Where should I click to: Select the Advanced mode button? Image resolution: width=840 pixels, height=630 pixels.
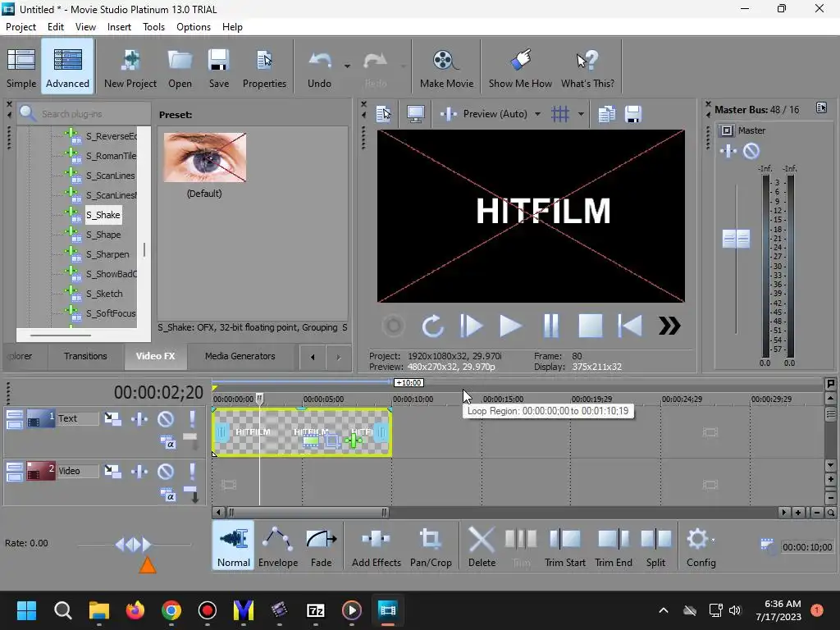tap(67, 68)
